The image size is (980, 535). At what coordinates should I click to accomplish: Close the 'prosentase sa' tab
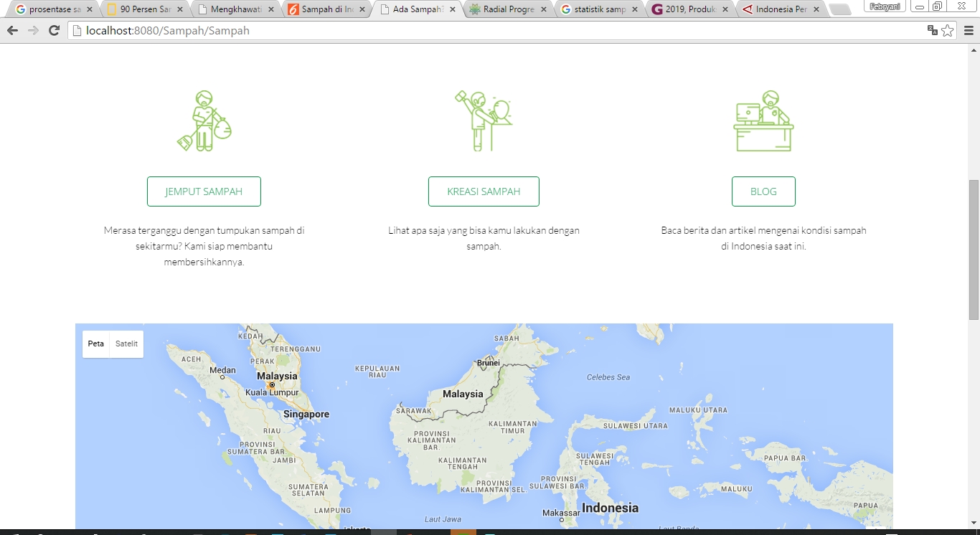point(89,10)
